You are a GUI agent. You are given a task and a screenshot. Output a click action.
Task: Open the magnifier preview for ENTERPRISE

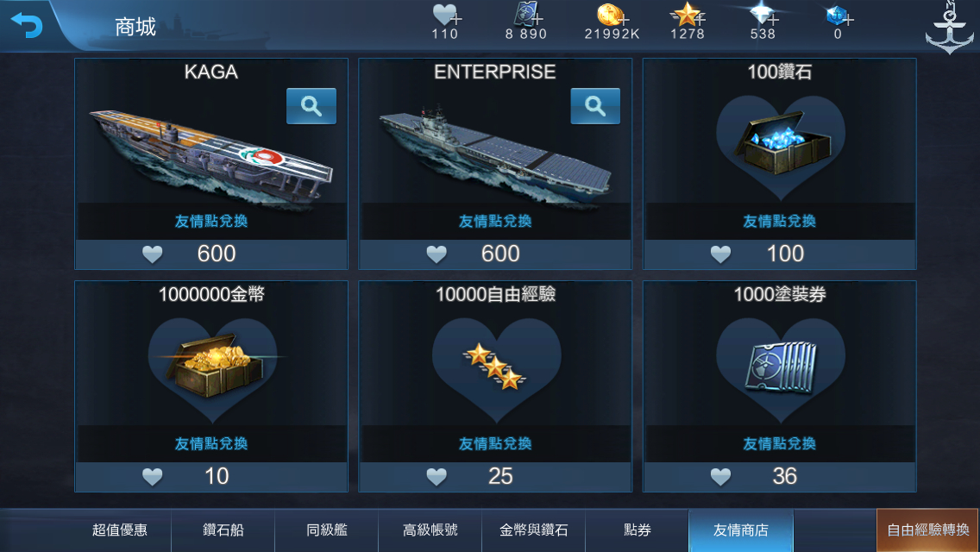click(595, 106)
